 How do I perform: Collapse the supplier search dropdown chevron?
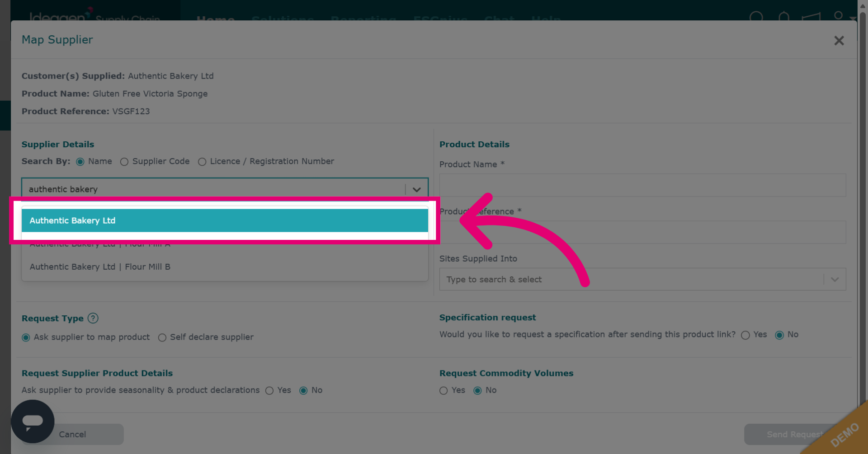tap(417, 189)
